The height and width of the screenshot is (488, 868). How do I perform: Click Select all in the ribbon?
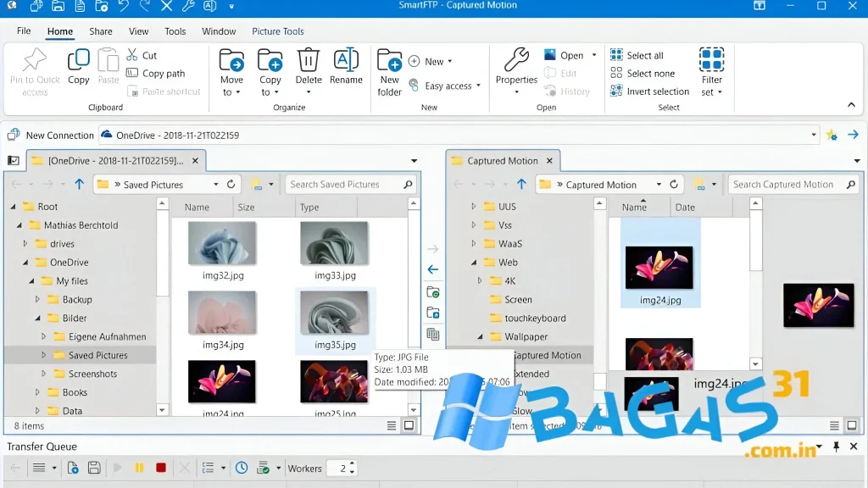pos(637,55)
